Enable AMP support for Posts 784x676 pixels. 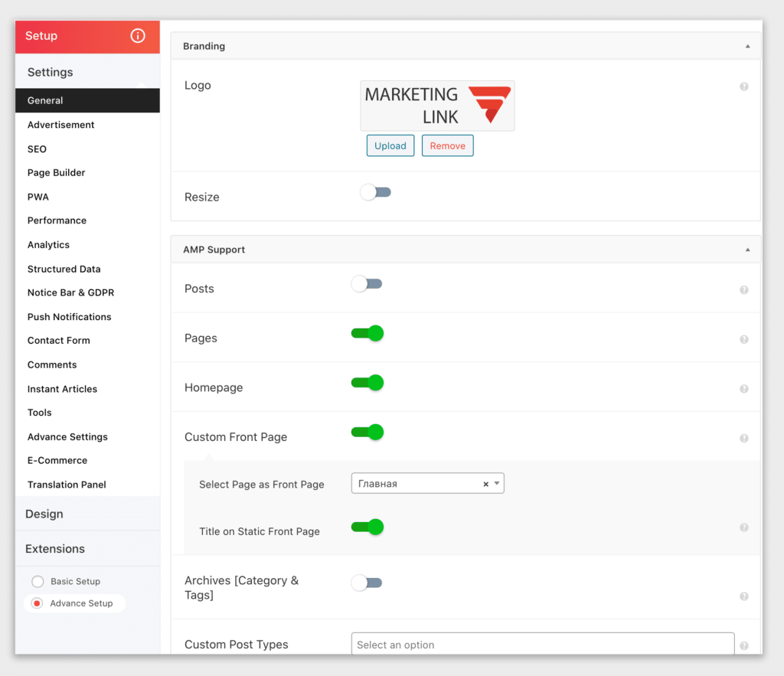tap(366, 283)
